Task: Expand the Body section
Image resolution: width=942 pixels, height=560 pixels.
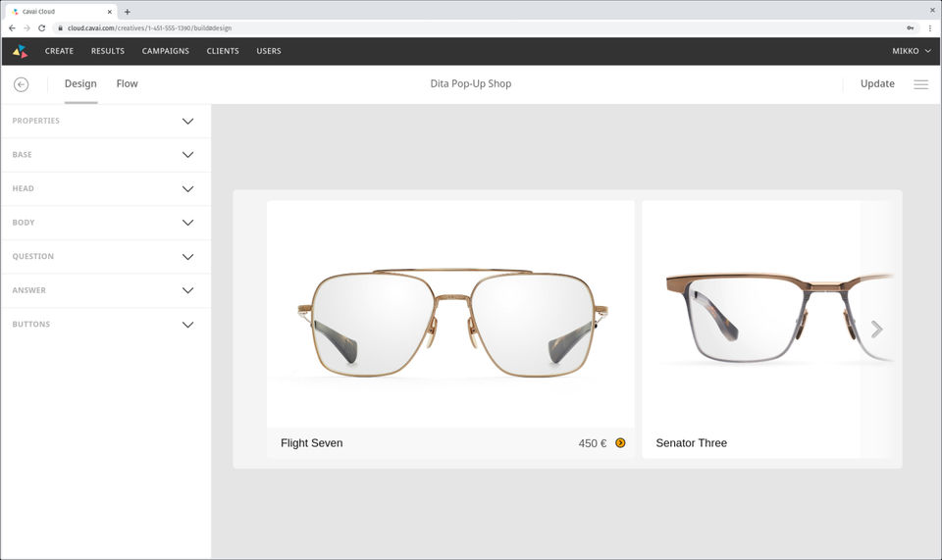Action: pyautogui.click(x=106, y=223)
